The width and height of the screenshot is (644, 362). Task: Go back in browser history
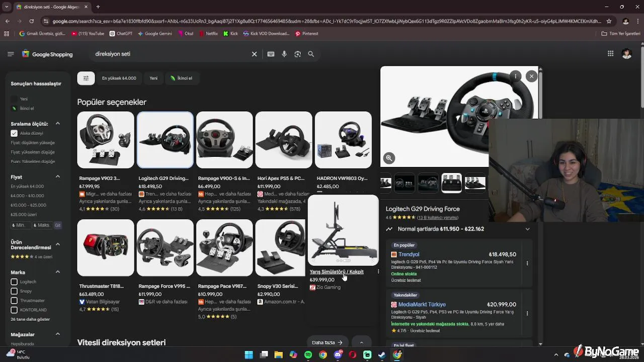tap(8, 21)
